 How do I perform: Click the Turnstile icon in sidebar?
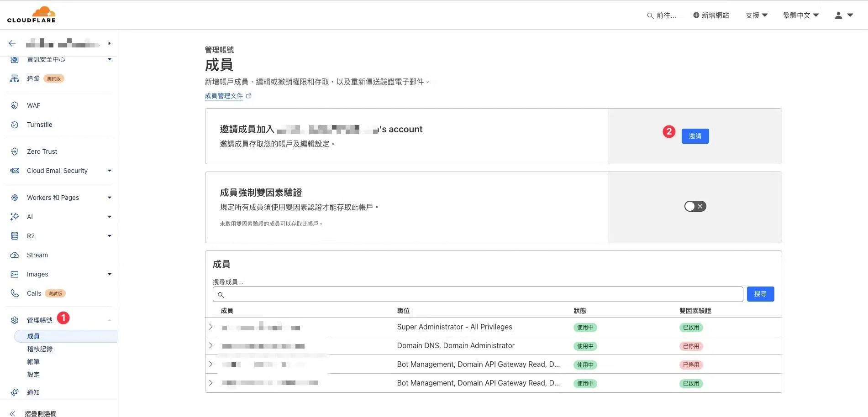15,125
